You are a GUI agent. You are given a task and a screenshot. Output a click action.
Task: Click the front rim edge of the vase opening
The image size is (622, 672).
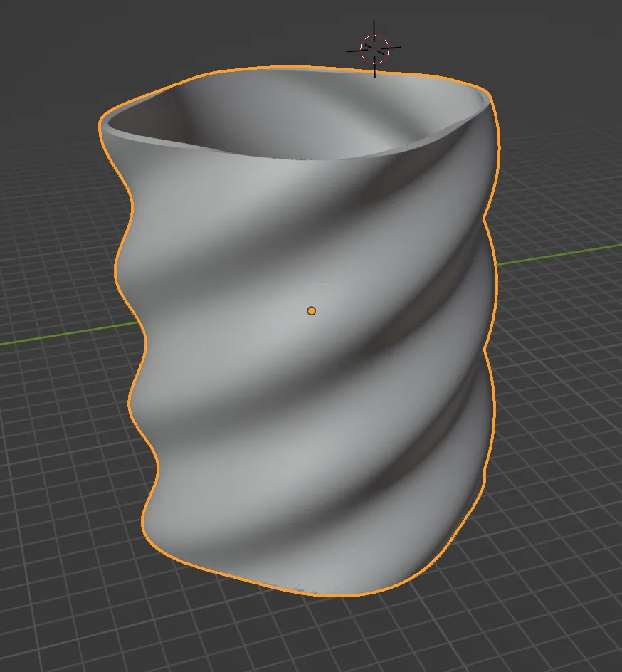pos(299,158)
